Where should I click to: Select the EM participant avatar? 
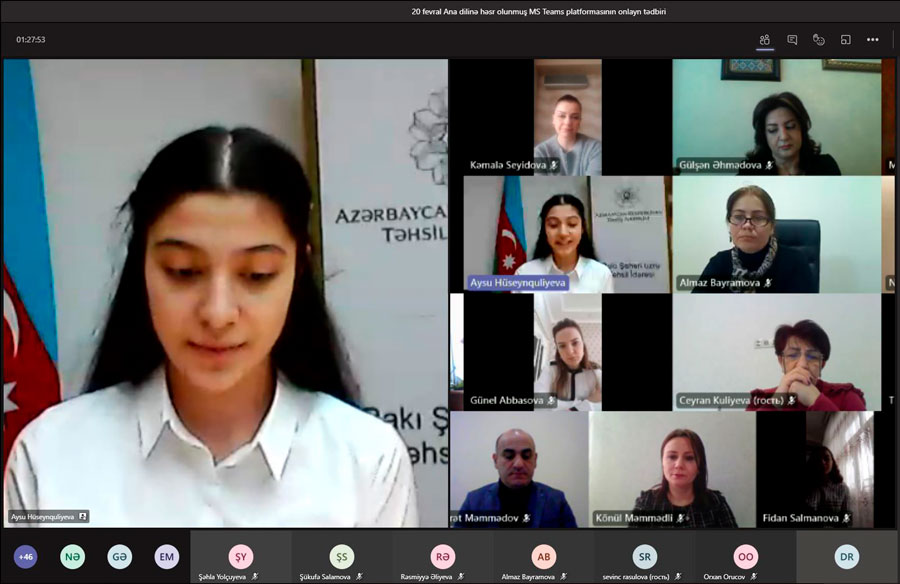(x=167, y=557)
